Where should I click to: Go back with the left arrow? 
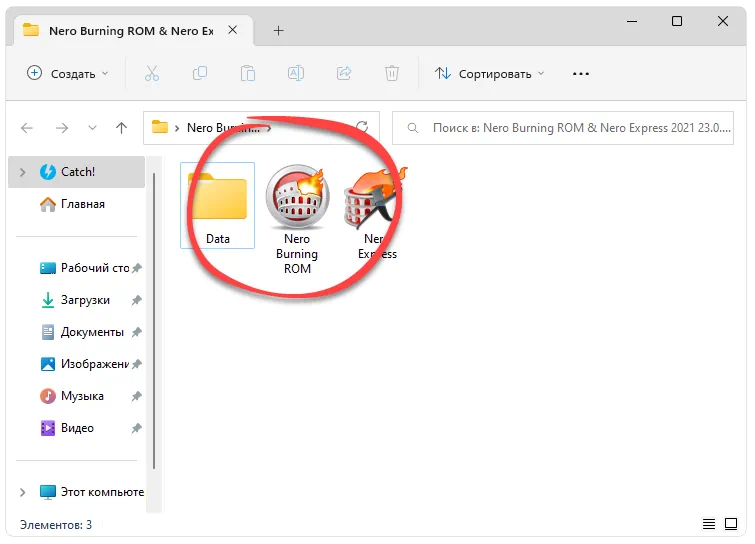point(27,128)
